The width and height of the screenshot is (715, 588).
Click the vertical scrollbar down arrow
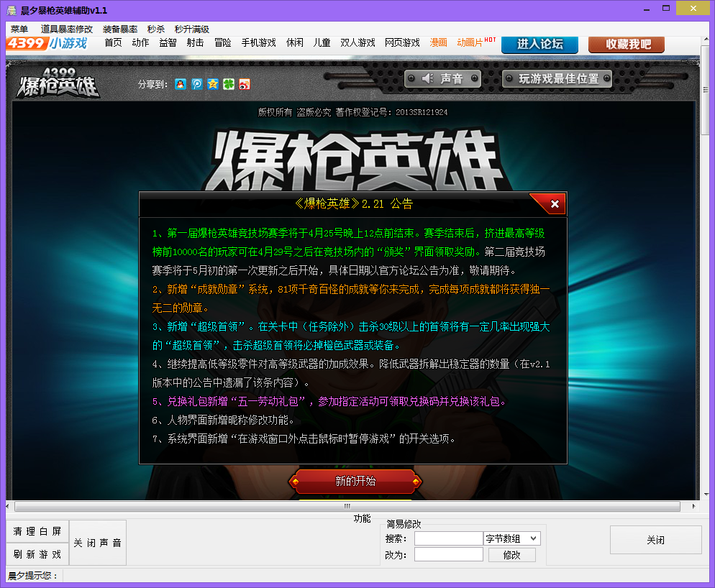706,494
